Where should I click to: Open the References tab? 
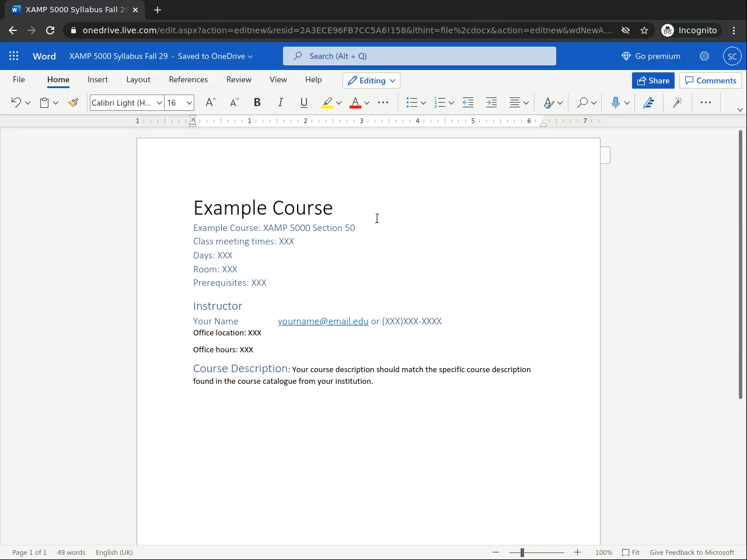188,79
